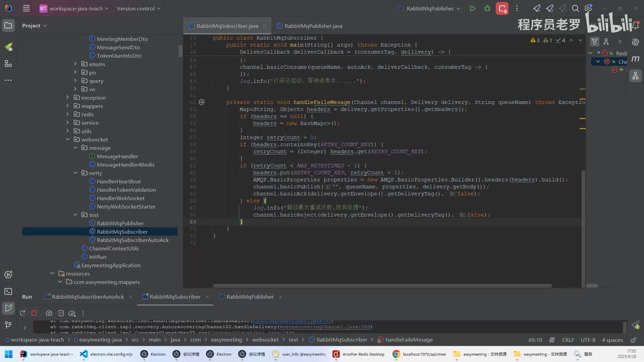
Task: Open Windows Start menu
Action: click(x=9, y=354)
